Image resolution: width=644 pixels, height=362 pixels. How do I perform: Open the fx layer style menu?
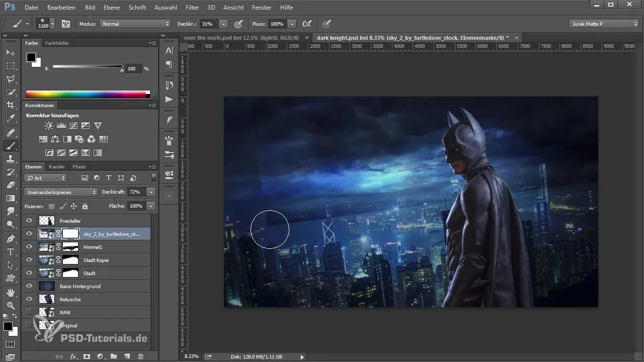(73, 356)
